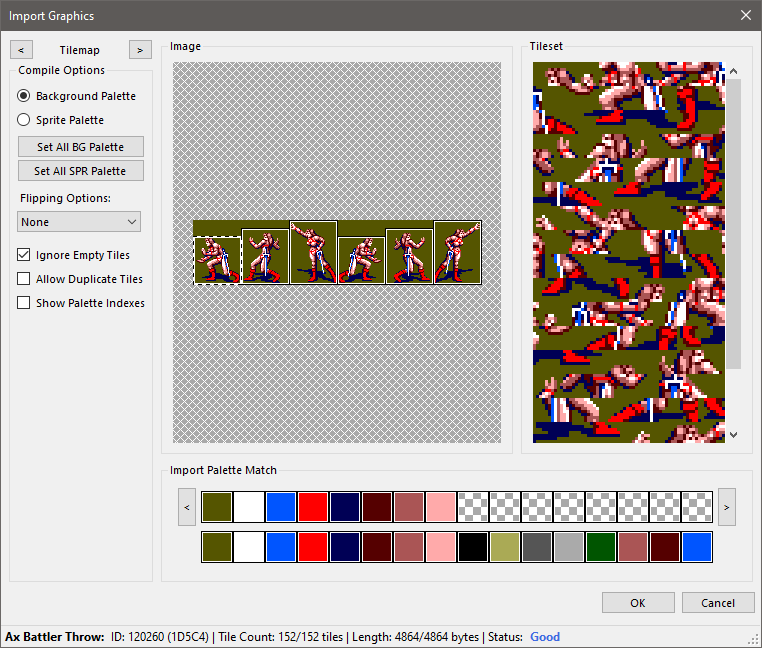
Task: Pick white swatch in top palette row
Action: point(249,507)
